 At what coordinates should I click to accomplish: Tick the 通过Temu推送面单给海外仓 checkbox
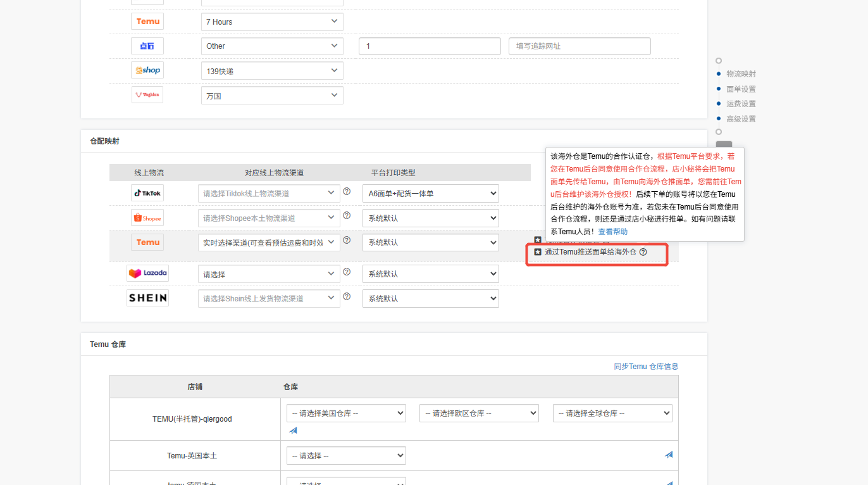click(x=538, y=252)
